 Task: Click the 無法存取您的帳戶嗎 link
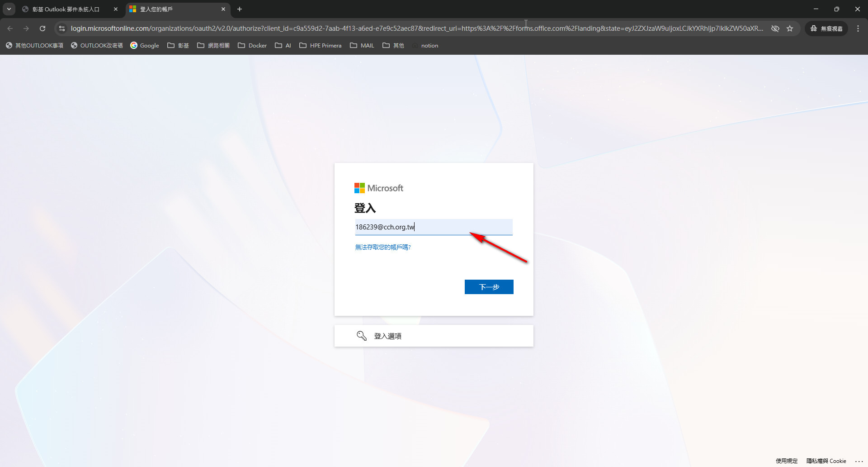(x=383, y=247)
